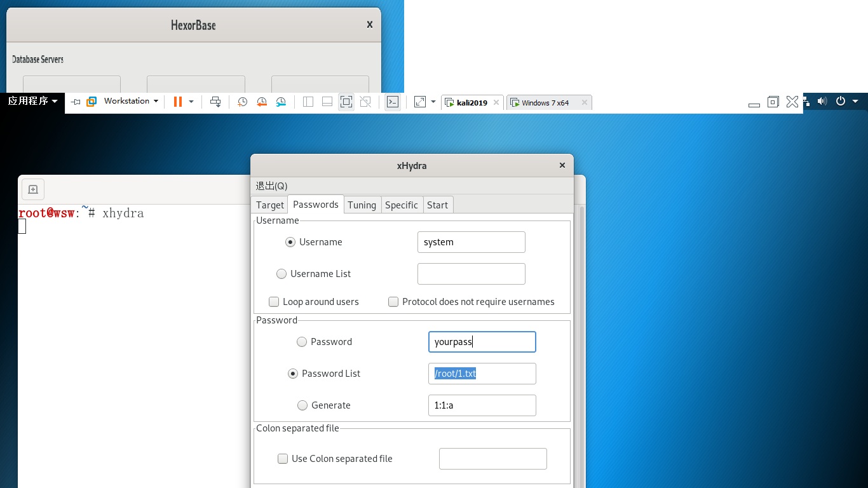
Task: Click the pin toolbar icon beside Workstation
Action: point(76,102)
